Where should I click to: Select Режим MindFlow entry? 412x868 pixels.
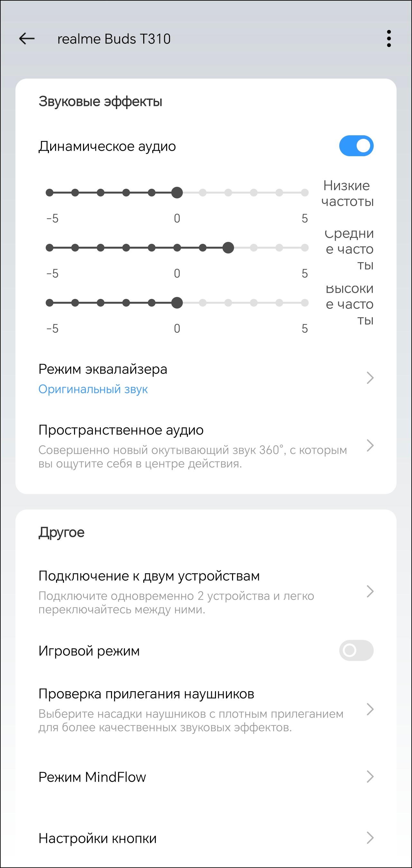pos(92,777)
